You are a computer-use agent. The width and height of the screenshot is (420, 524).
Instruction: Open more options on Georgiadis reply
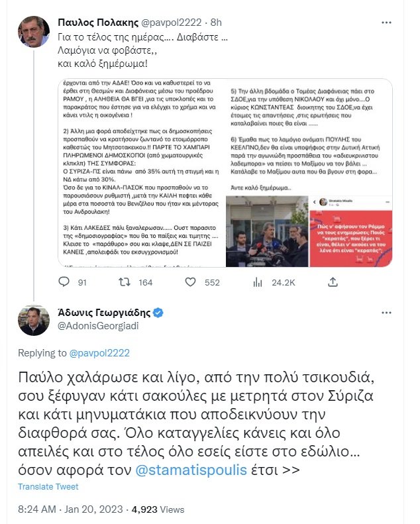click(x=386, y=313)
